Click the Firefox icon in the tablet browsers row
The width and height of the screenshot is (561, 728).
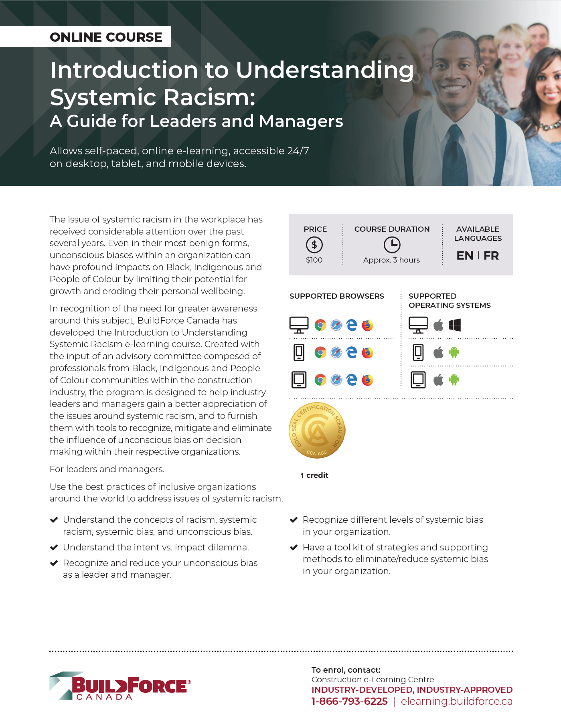click(367, 380)
